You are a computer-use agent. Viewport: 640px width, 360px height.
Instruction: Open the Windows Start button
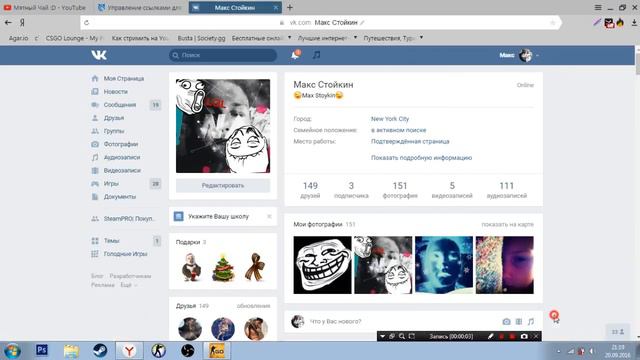(12, 351)
